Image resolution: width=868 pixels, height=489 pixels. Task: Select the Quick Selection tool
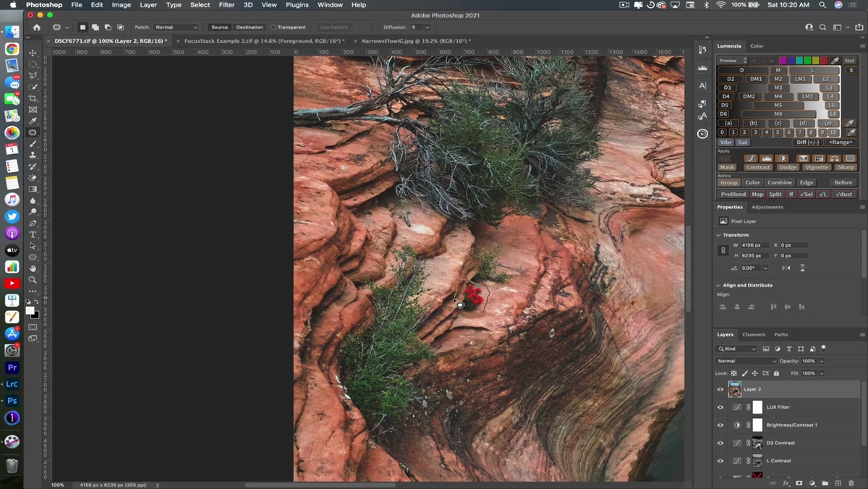tap(33, 87)
